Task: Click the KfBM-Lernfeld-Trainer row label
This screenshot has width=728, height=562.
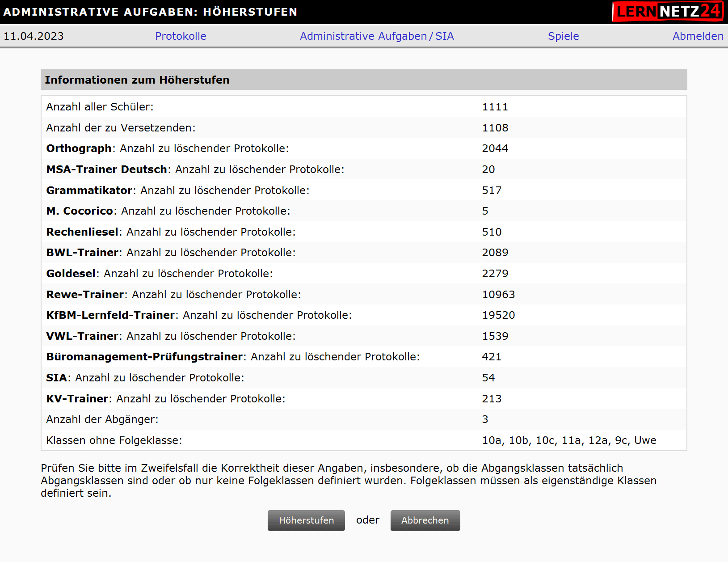Action: tap(199, 315)
